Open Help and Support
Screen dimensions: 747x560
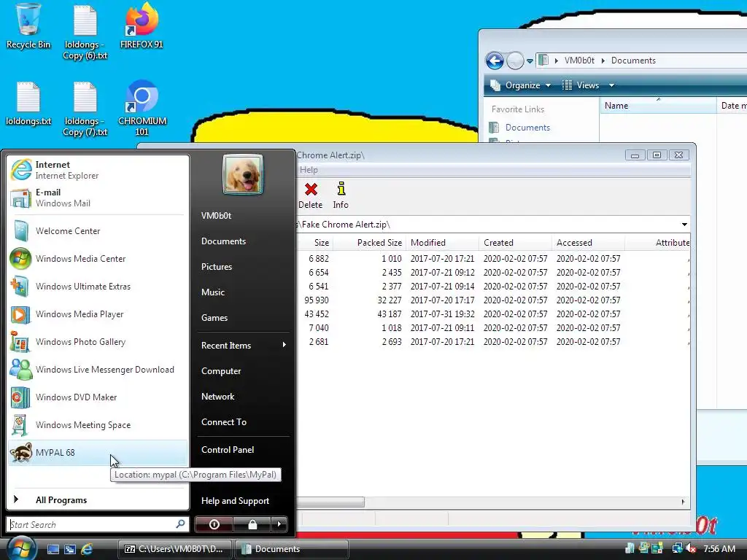tap(244, 500)
